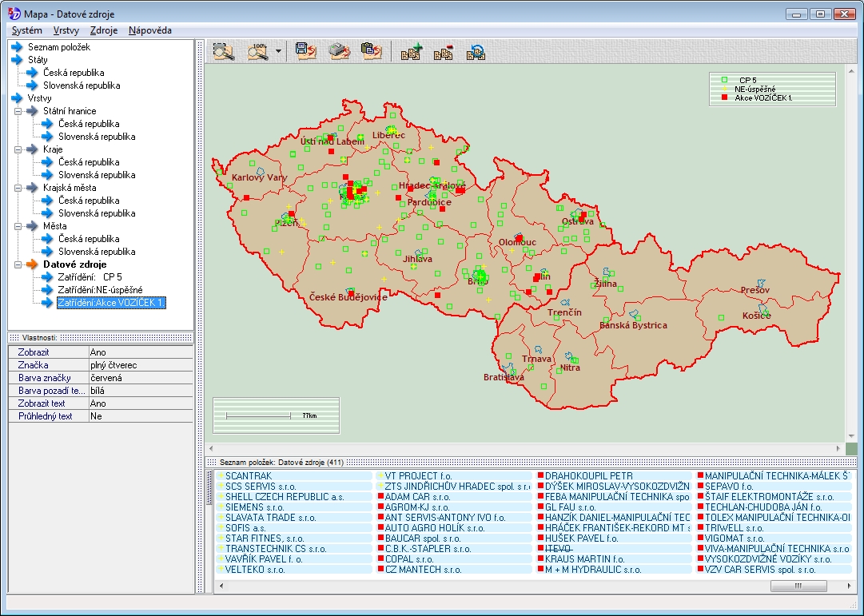
Task: Select the Zatřídění: CP 5 tree item
Action: pyautogui.click(x=90, y=277)
